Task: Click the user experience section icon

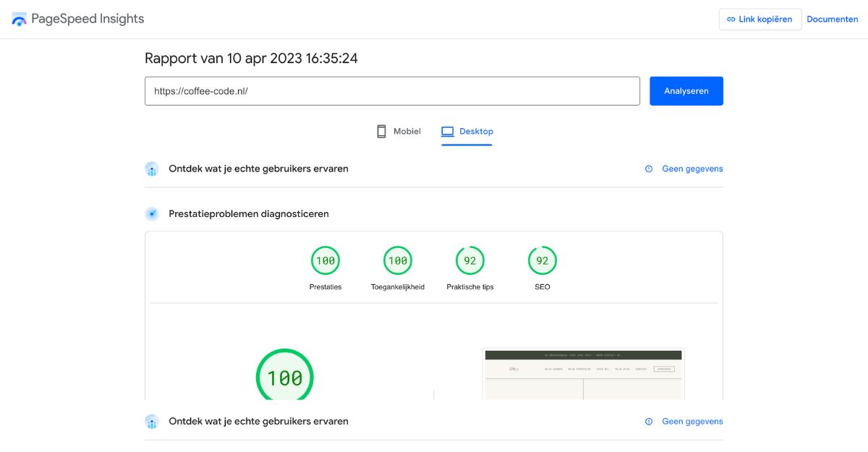Action: pyautogui.click(x=152, y=169)
